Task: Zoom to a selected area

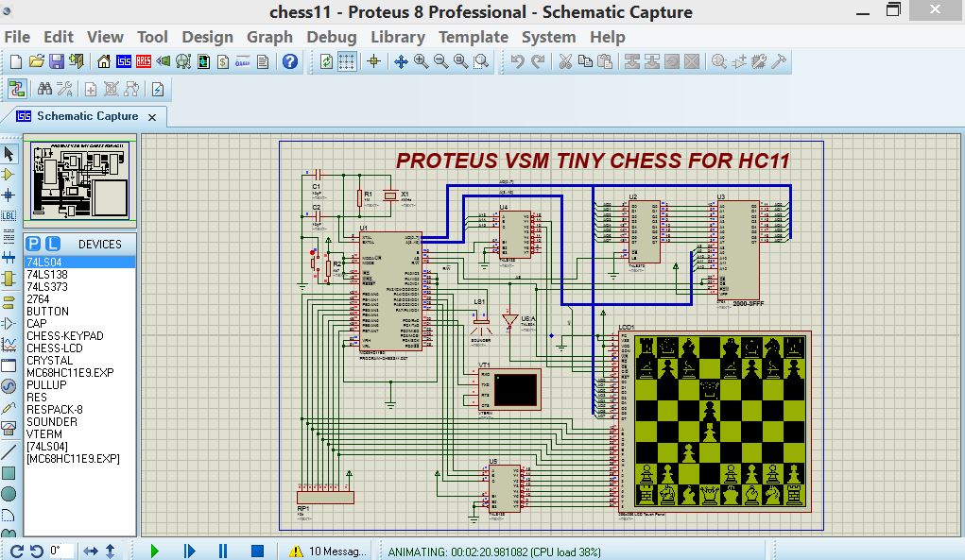Action: coord(481,61)
